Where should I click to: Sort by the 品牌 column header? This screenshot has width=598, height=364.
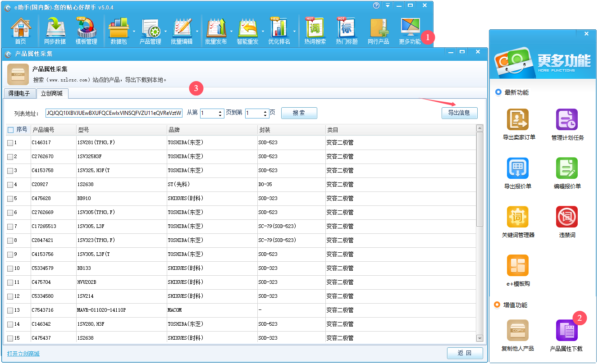point(212,130)
